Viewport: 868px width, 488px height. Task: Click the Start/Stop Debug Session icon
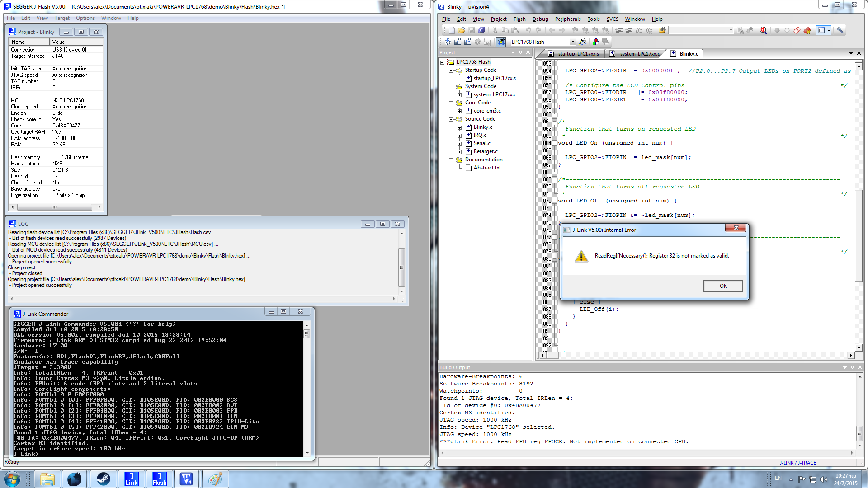click(763, 30)
